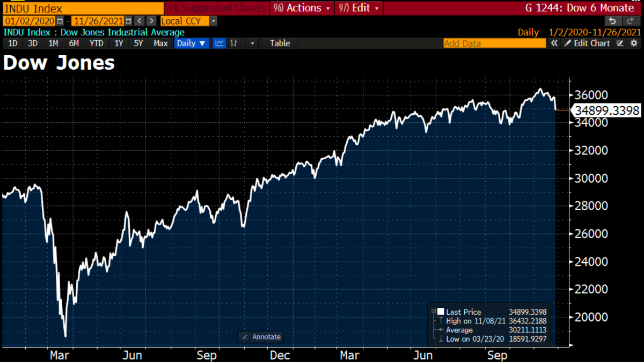Open the chart type dropdown arrow
Image resolution: width=644 pixels, height=362 pixels.
251,43
